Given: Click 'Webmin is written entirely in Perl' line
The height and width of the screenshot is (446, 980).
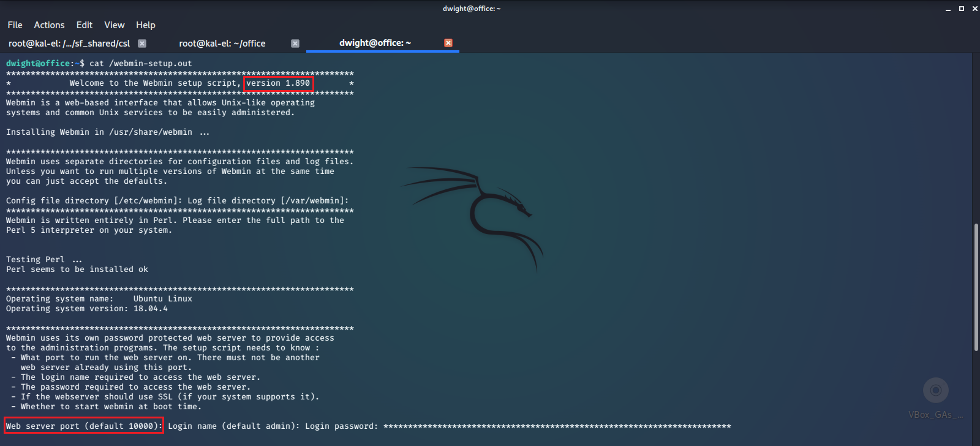Looking at the screenshot, I should [175, 220].
